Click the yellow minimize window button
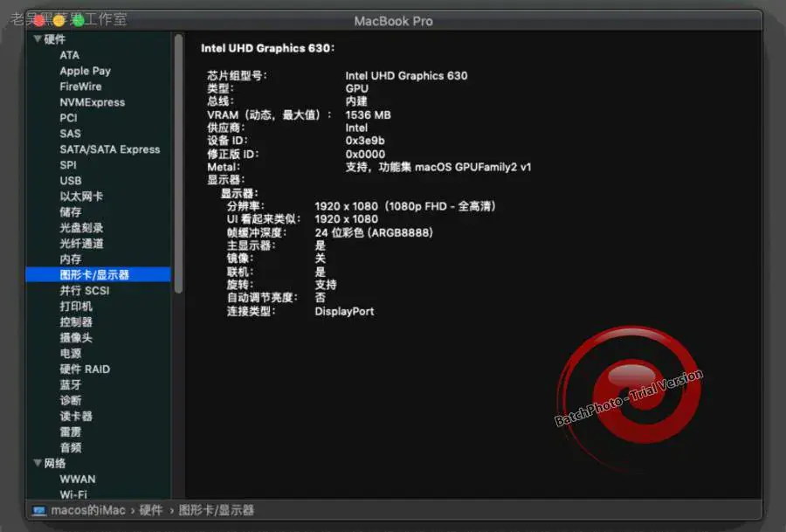 coord(59,21)
